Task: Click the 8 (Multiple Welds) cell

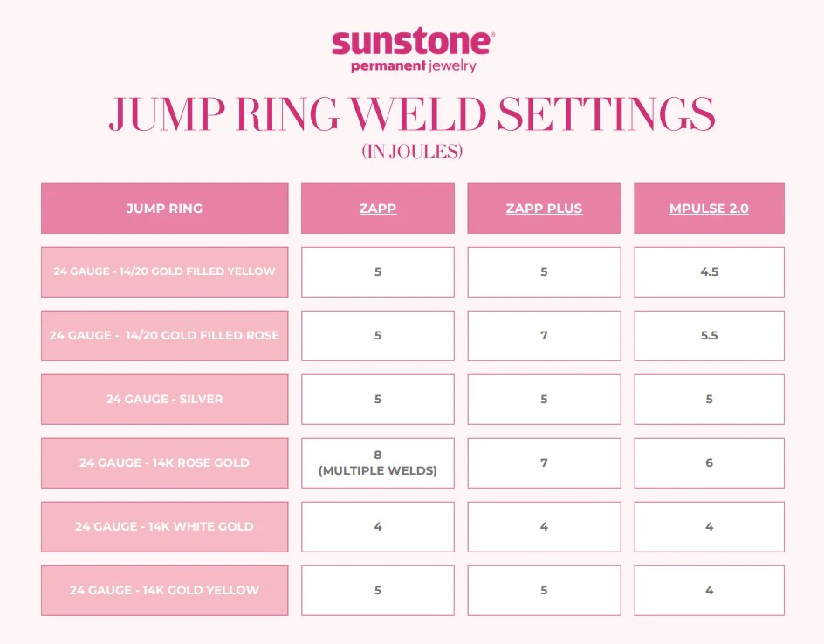Action: (x=378, y=462)
